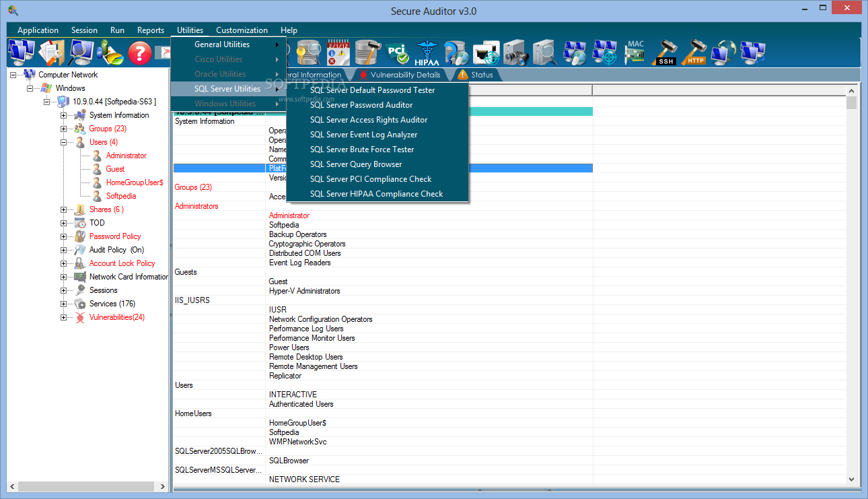Launch the SSH hammer tool icon

pyautogui.click(x=665, y=53)
